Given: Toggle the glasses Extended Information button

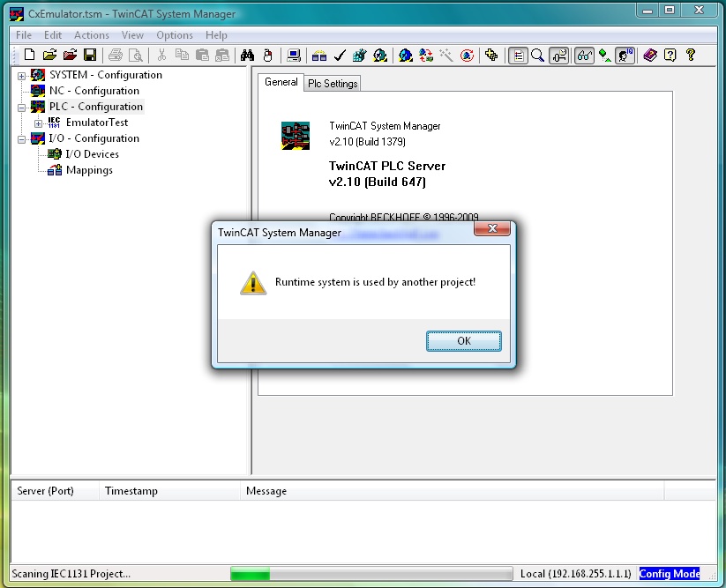Looking at the screenshot, I should click(x=584, y=56).
